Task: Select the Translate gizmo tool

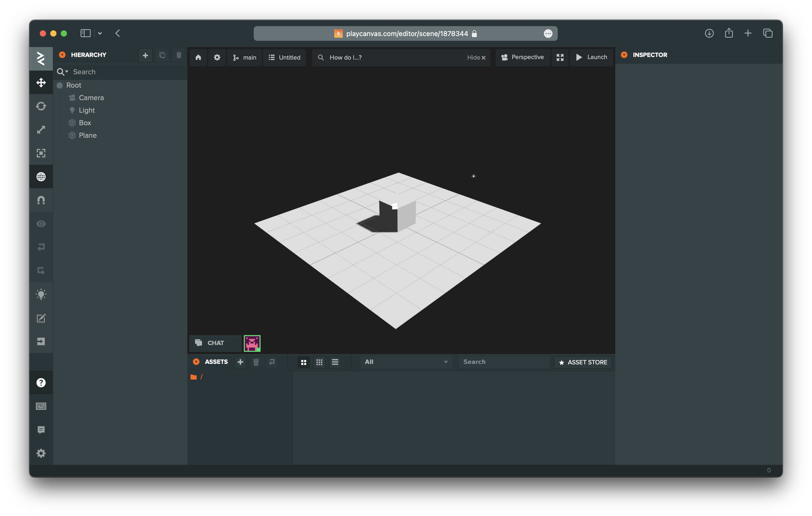Action: tap(41, 83)
